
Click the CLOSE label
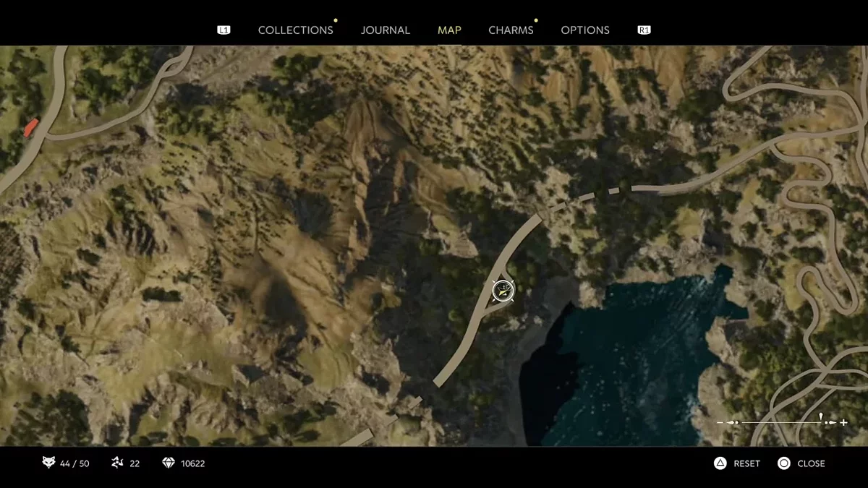(x=811, y=463)
